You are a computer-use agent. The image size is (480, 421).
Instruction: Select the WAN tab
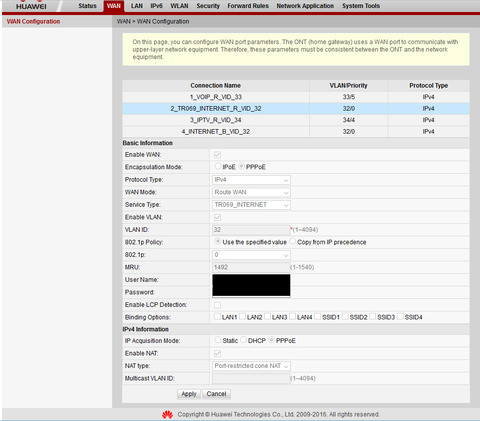click(114, 6)
